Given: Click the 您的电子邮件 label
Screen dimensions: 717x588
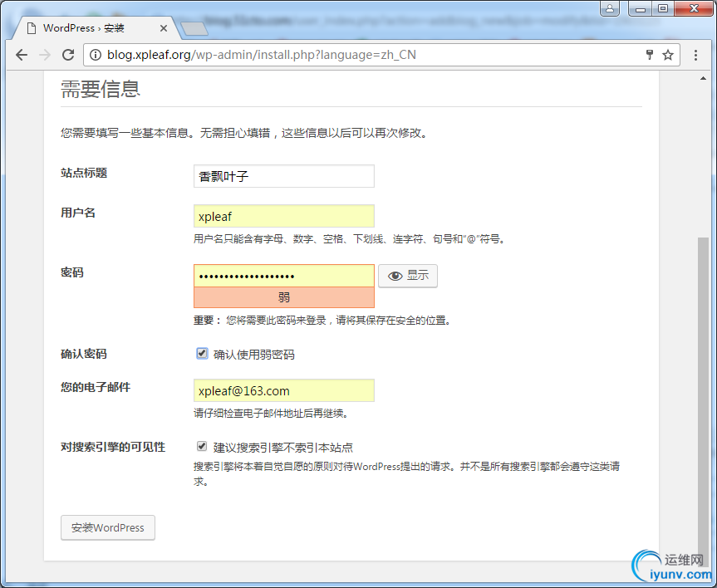Looking at the screenshot, I should (x=96, y=387).
